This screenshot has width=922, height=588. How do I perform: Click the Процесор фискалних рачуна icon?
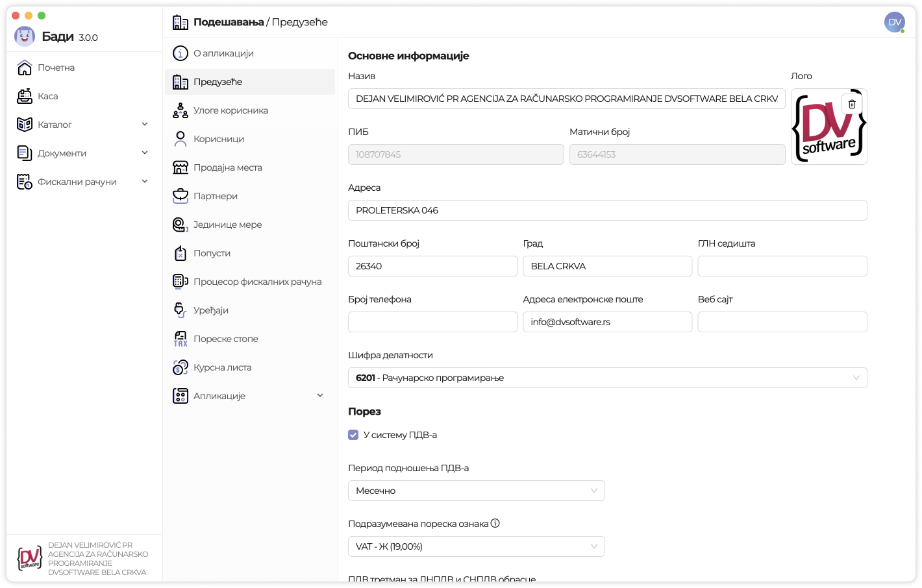[181, 282]
